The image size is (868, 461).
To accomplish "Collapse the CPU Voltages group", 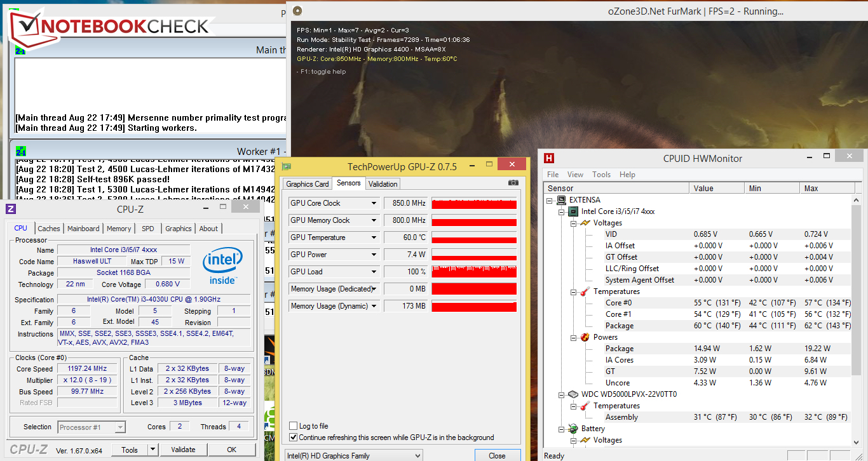I will [573, 223].
